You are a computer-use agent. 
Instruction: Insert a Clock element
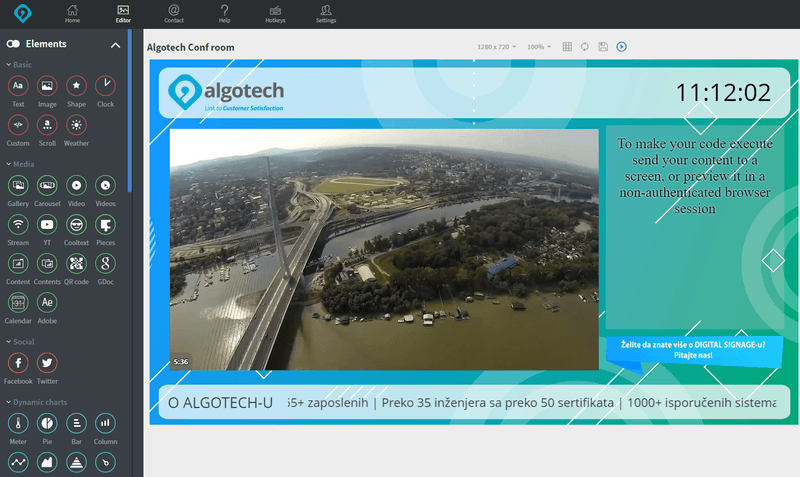coord(105,86)
